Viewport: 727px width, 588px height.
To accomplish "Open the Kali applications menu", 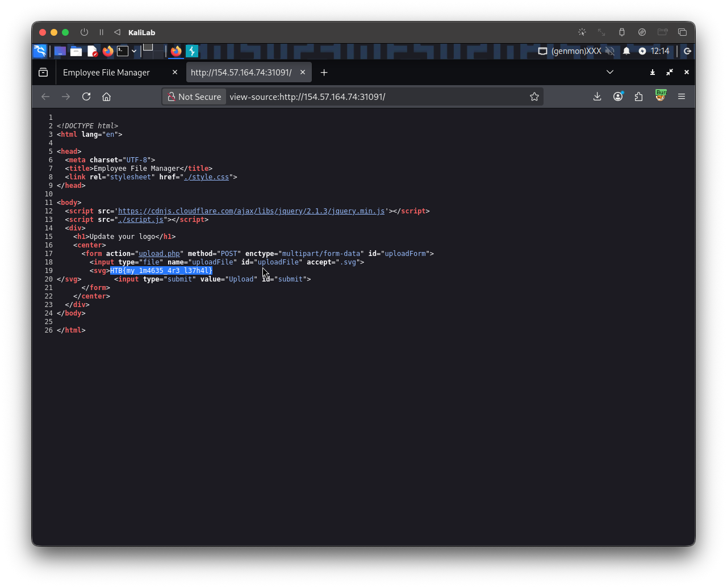I will 40,51.
